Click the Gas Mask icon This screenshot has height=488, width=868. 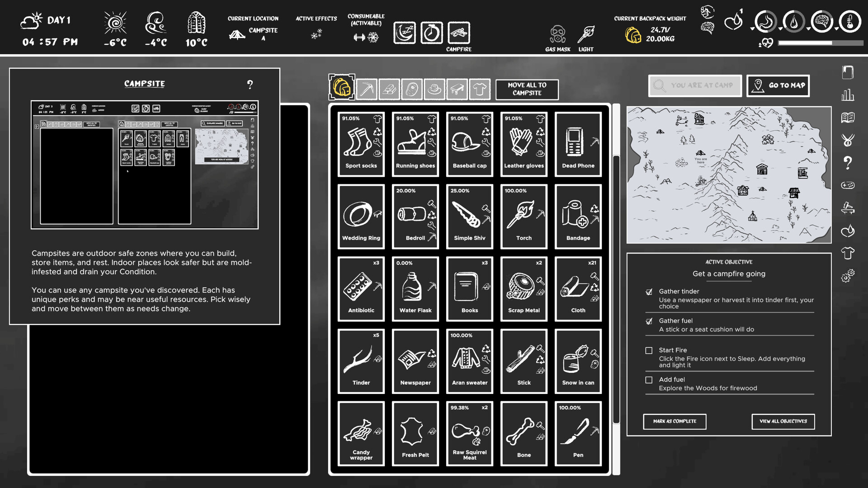tap(557, 34)
